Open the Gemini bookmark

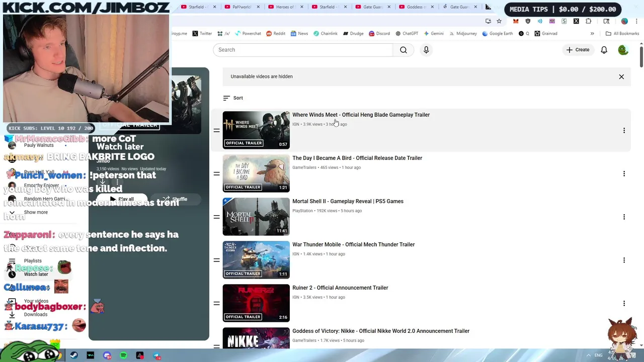point(433,34)
